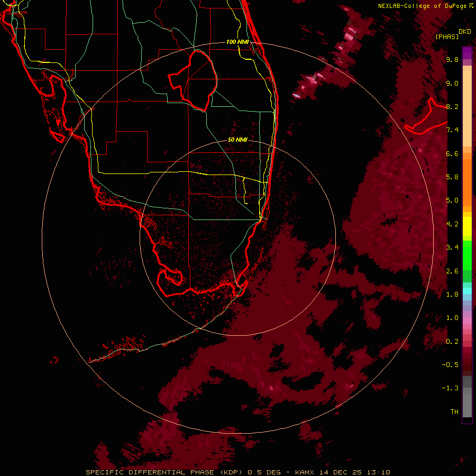Image resolution: width=476 pixels, height=476 pixels.
Task: Click the 50 NMI range ring label
Action: [x=237, y=140]
